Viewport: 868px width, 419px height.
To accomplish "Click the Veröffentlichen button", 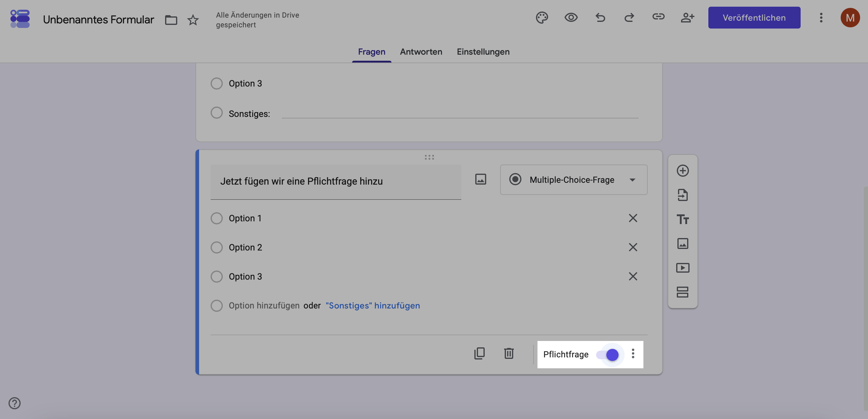I will 754,18.
